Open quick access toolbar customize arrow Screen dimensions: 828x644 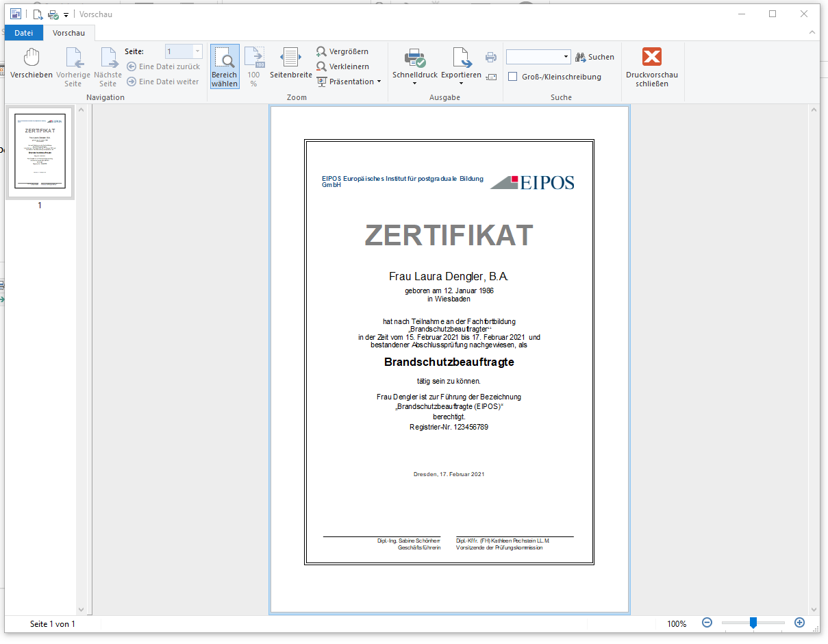pyautogui.click(x=66, y=15)
